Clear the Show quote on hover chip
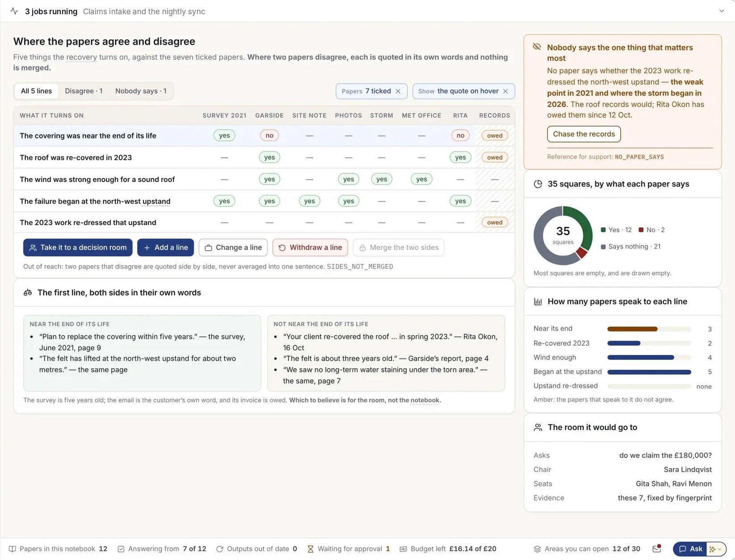Viewport: 735px width, 560px height. 505,91
